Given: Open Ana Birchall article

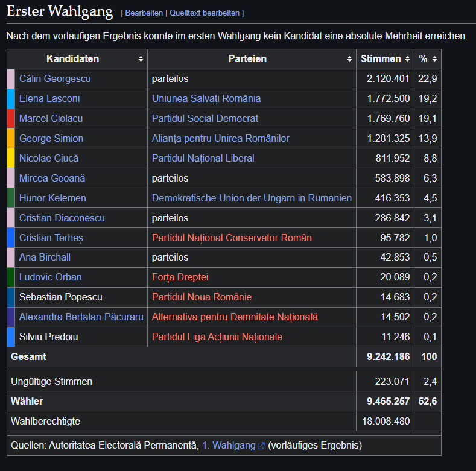Looking at the screenshot, I should pyautogui.click(x=45, y=257).
